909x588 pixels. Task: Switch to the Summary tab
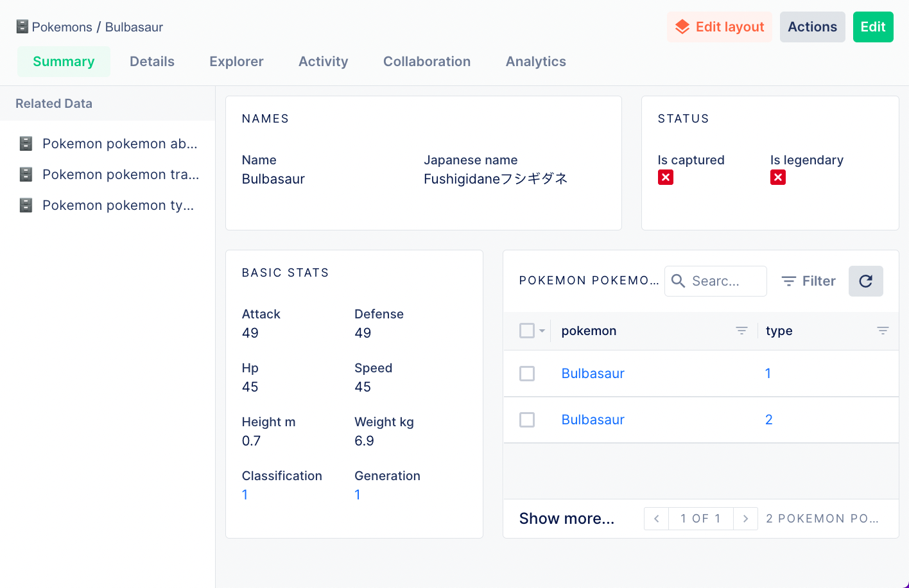click(64, 62)
